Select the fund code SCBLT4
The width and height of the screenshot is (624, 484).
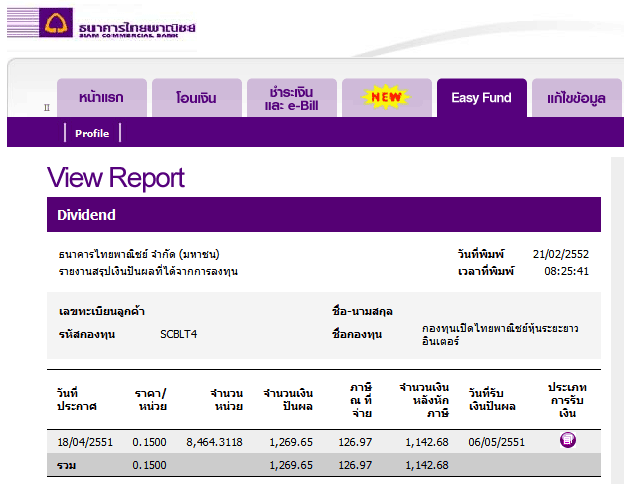(x=178, y=334)
